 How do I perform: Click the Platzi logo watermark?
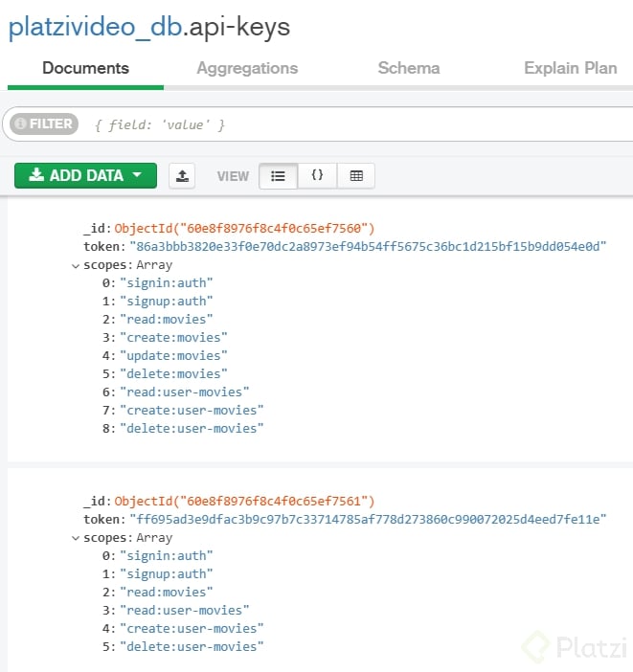pos(574,647)
